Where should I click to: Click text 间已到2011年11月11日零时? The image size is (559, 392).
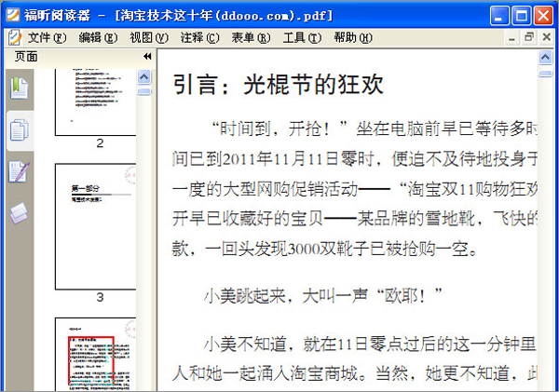tap(273, 158)
